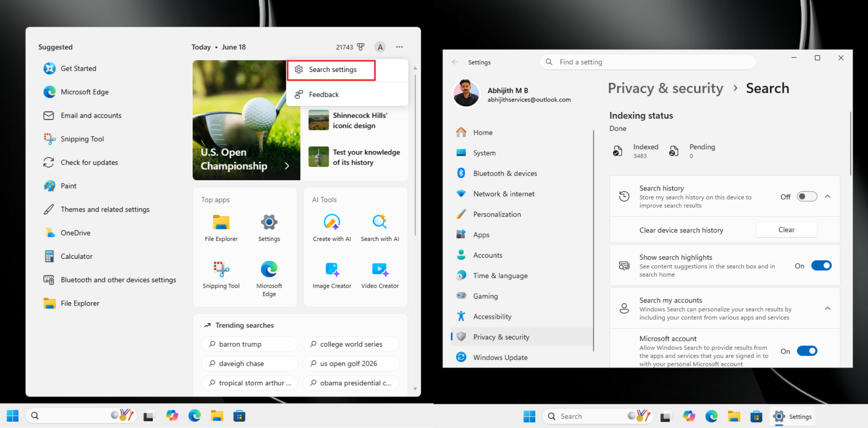Open Accessibility settings page
Viewport: 868px width, 428px height.
(x=522, y=317)
